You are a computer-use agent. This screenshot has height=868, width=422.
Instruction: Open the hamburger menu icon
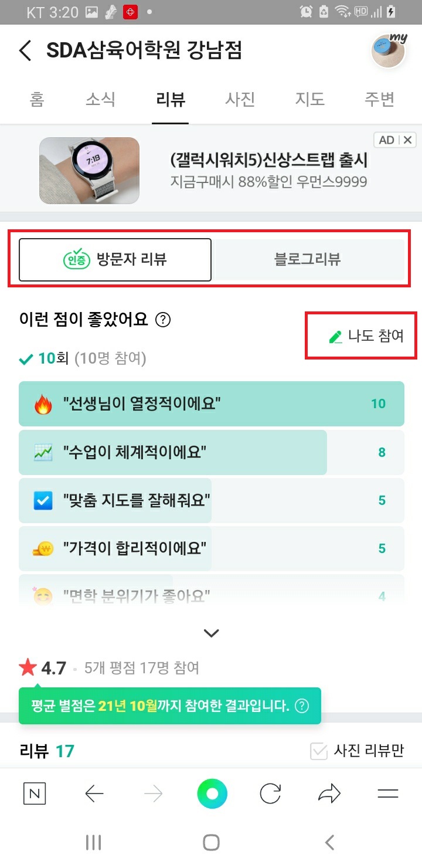coord(387,794)
